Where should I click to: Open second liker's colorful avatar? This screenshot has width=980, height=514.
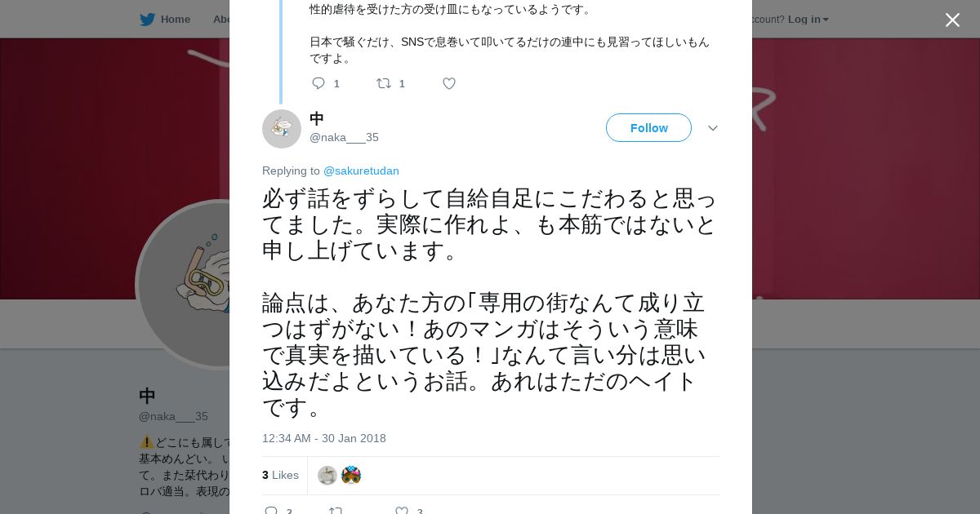(x=351, y=476)
